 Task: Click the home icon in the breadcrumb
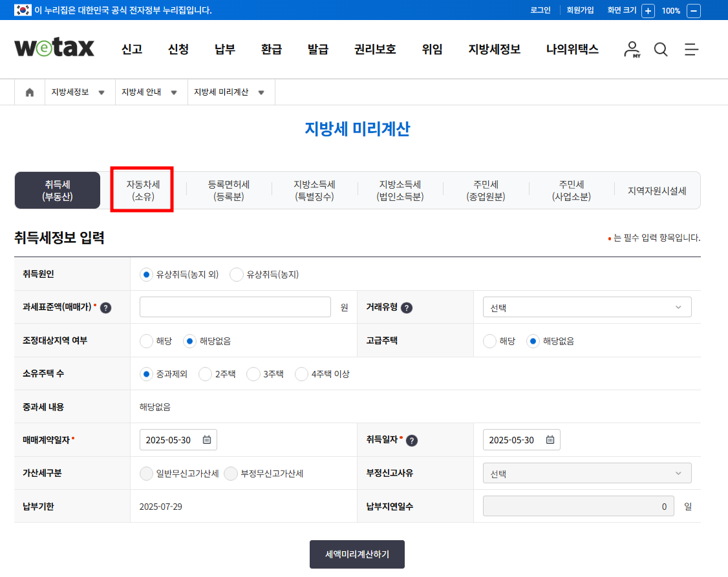tap(29, 92)
